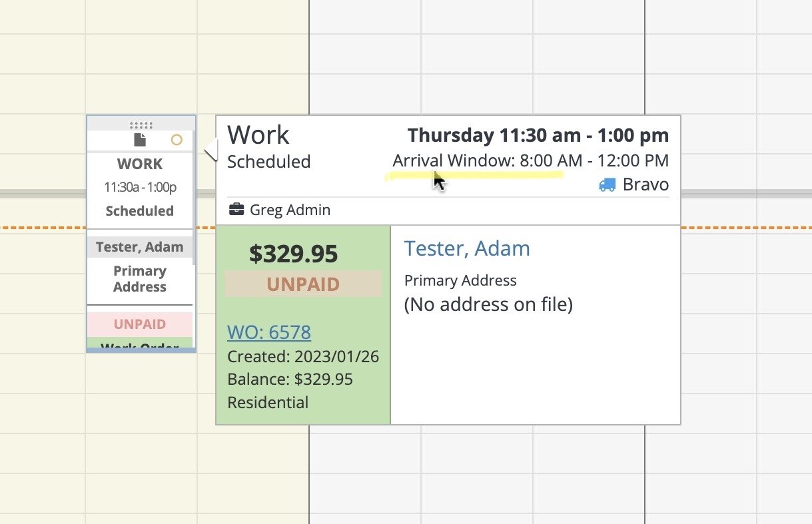Click the Thursday 11:30 am - 1:00 pm heading

click(538, 136)
